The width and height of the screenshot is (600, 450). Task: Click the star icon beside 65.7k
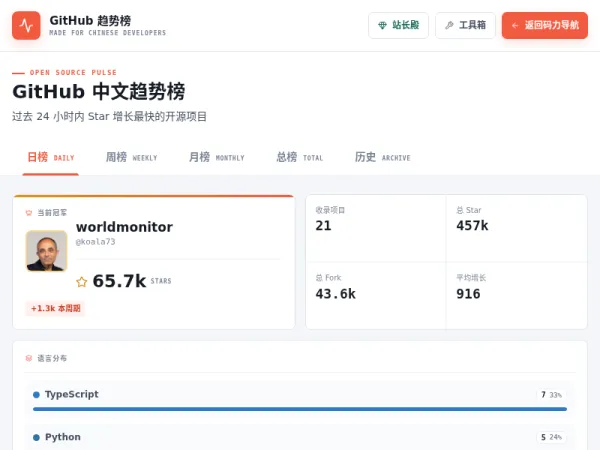coord(82,282)
